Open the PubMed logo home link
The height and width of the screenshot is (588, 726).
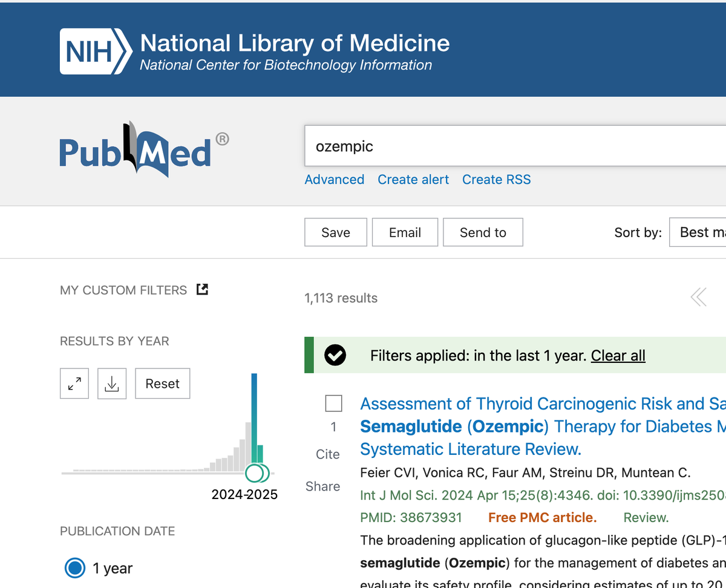point(144,149)
